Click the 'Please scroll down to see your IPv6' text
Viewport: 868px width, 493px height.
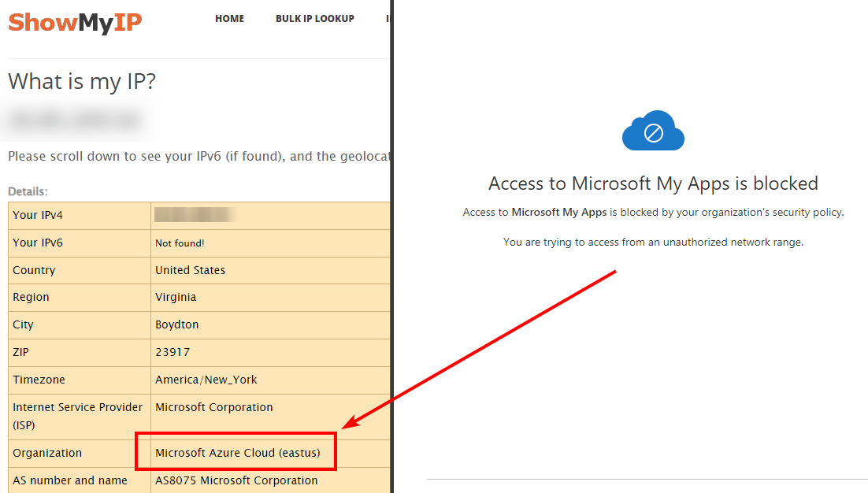coord(198,157)
